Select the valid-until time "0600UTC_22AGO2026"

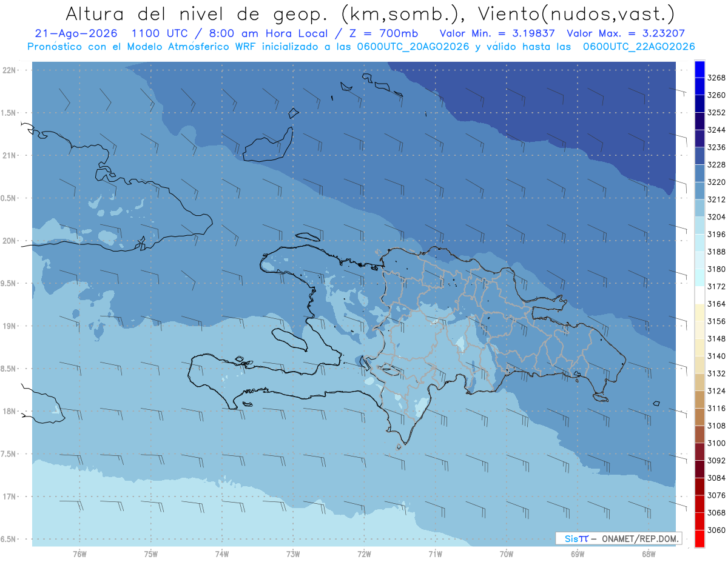[x=639, y=46]
